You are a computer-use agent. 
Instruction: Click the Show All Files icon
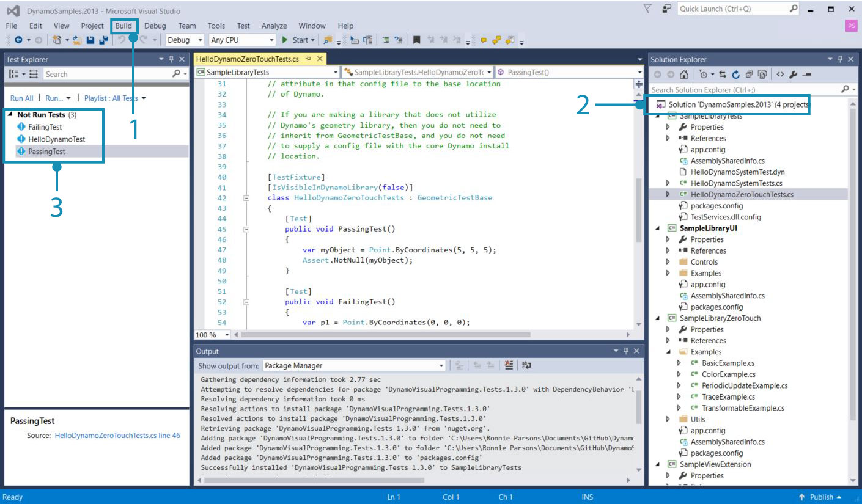pos(762,75)
